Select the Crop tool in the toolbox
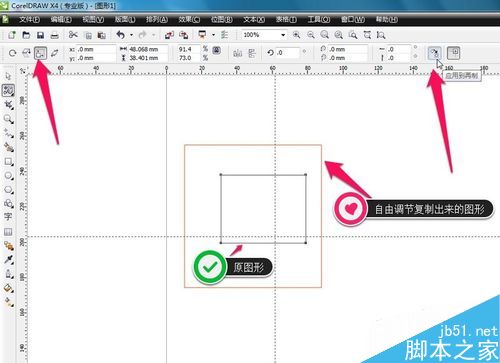This screenshot has width=500, height=363. (x=8, y=105)
